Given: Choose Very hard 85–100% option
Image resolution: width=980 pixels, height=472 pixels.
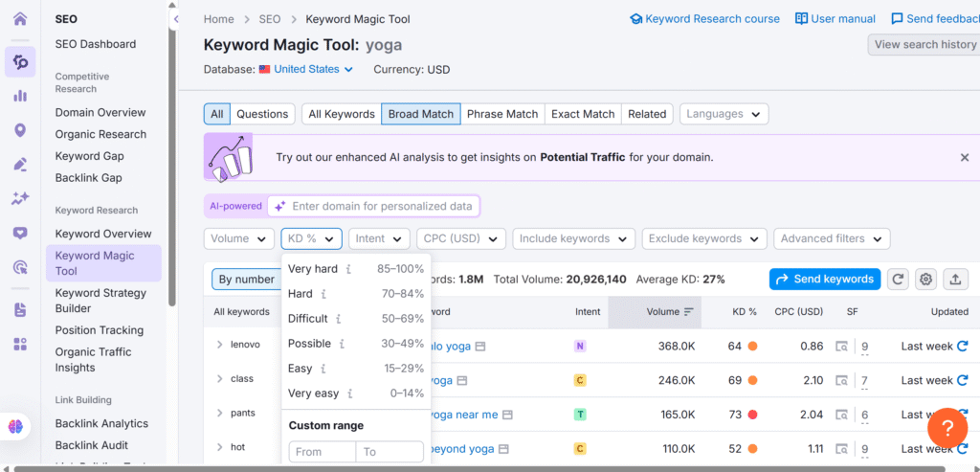Looking at the screenshot, I should (356, 269).
